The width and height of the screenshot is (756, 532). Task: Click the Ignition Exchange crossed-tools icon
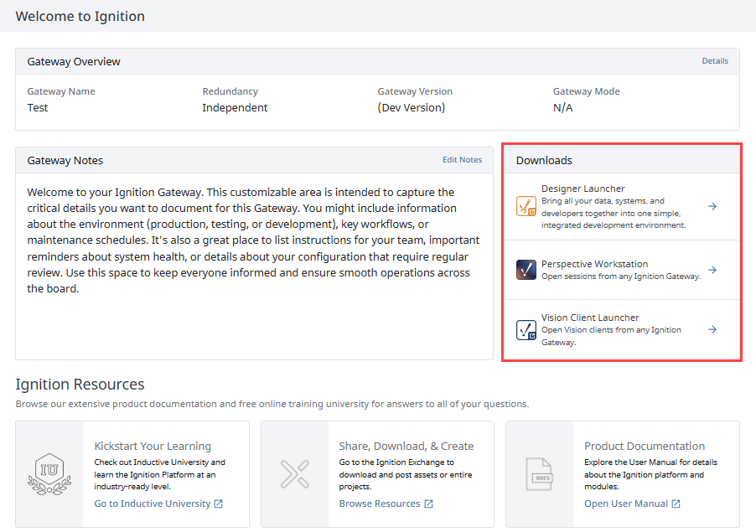[x=294, y=474]
